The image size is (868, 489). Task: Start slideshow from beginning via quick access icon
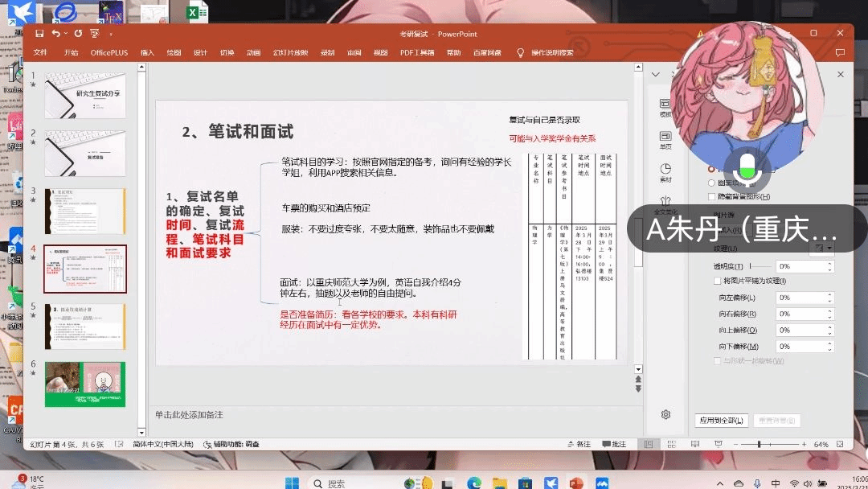95,34
